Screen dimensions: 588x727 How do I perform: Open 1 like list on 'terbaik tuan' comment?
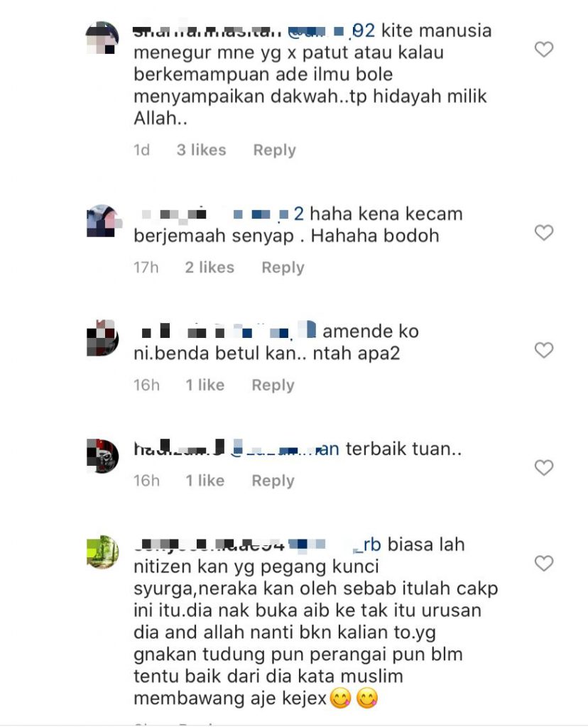pyautogui.click(x=205, y=481)
